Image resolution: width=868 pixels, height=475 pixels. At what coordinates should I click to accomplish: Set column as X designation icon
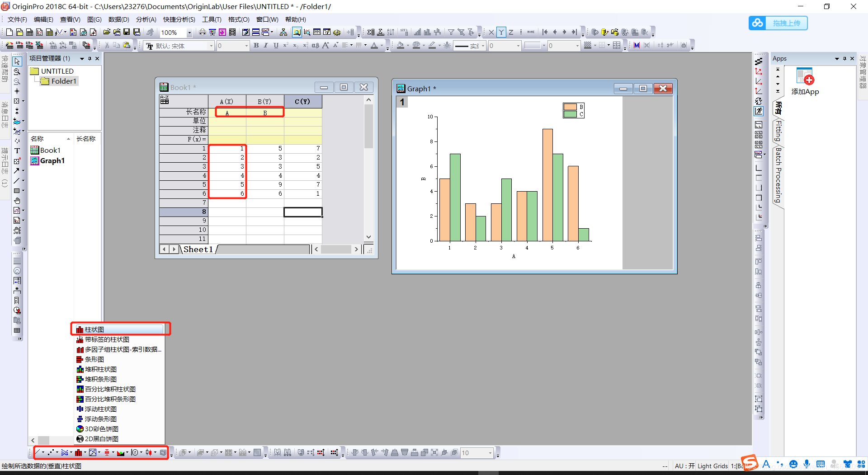pyautogui.click(x=491, y=32)
